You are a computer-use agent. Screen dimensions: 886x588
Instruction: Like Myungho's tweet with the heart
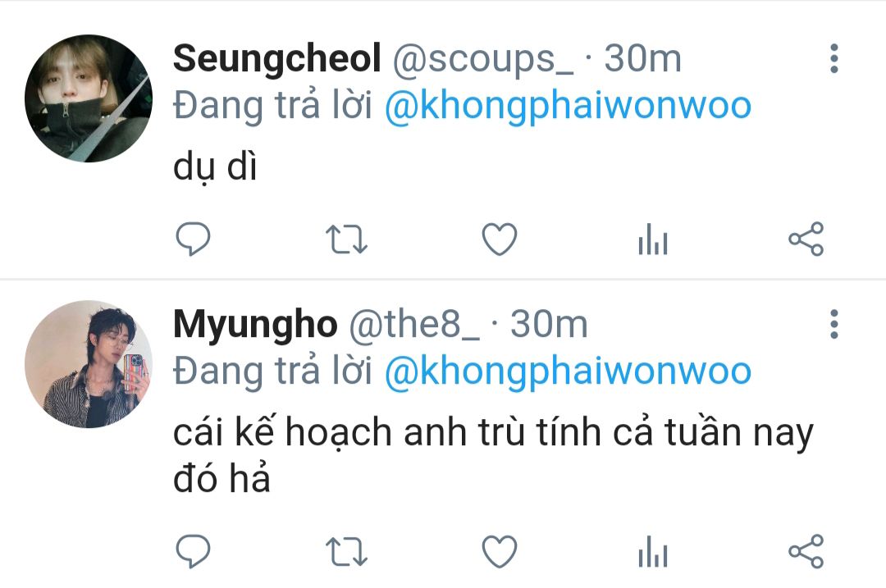500,551
